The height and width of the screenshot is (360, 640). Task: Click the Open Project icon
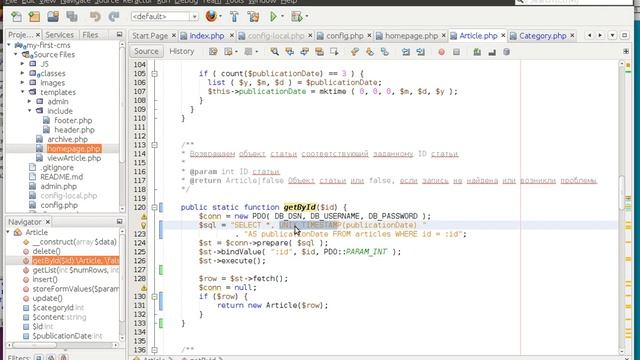pyautogui.click(x=53, y=17)
